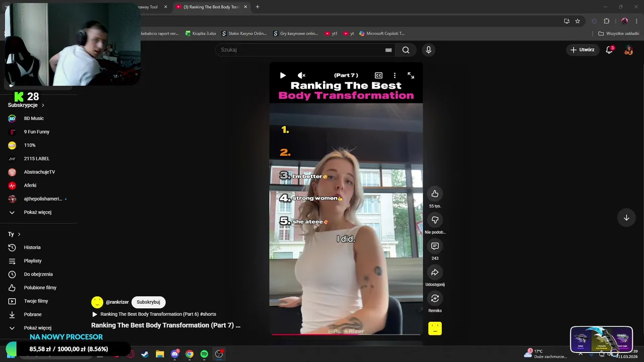
Task: Share the Short via Udostępnij icon
Action: pos(435,272)
